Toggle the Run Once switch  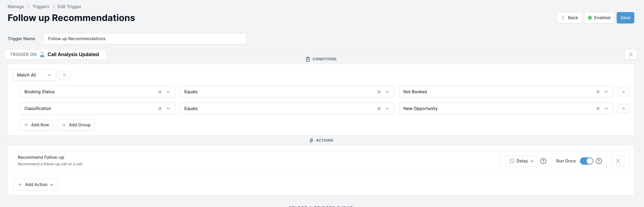tap(586, 161)
